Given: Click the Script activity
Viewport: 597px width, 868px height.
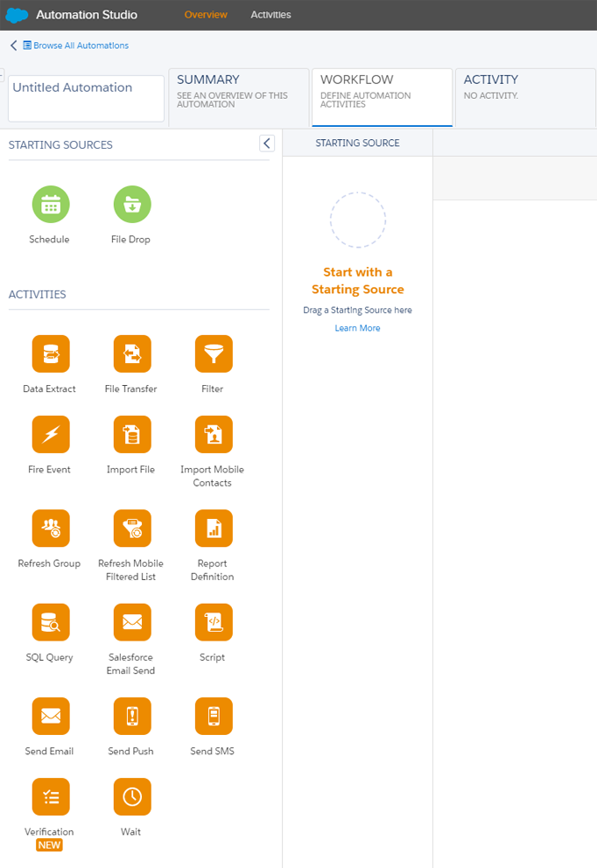Looking at the screenshot, I should click(x=213, y=622).
